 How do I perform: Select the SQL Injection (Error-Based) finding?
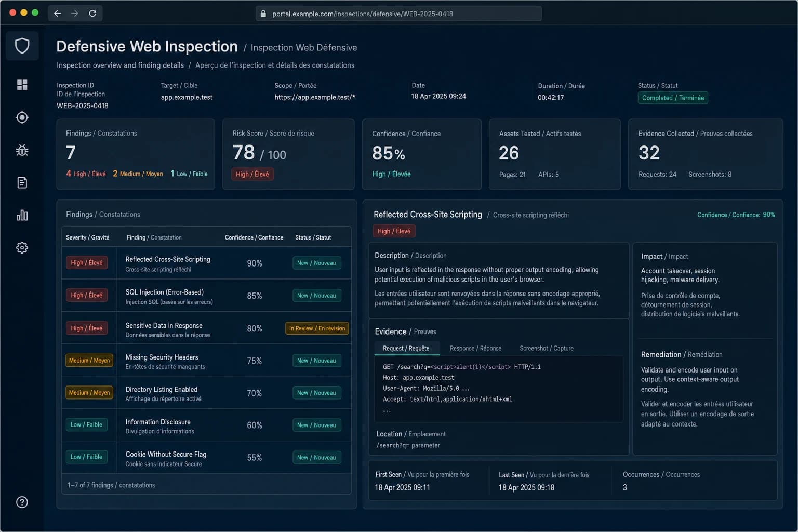tap(206, 296)
